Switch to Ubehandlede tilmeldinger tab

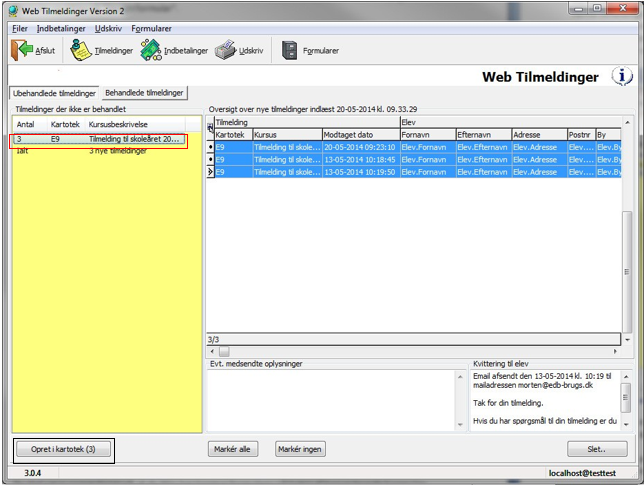54,93
